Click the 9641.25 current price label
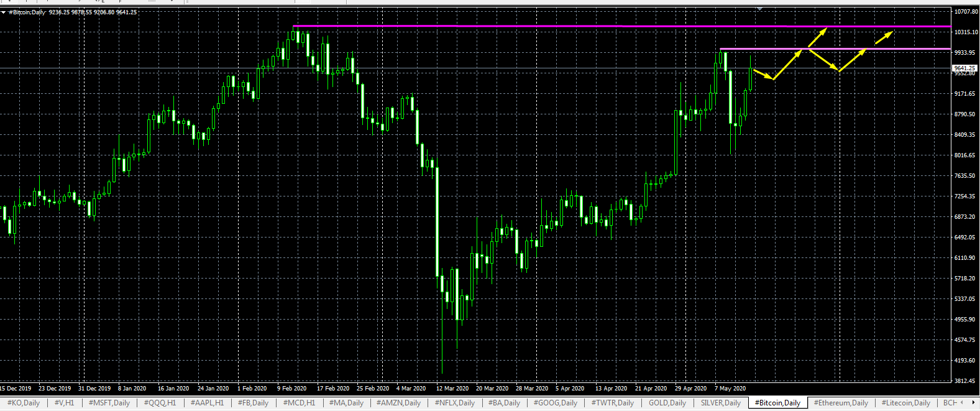Viewport: 980px width, 411px height. 964,68
